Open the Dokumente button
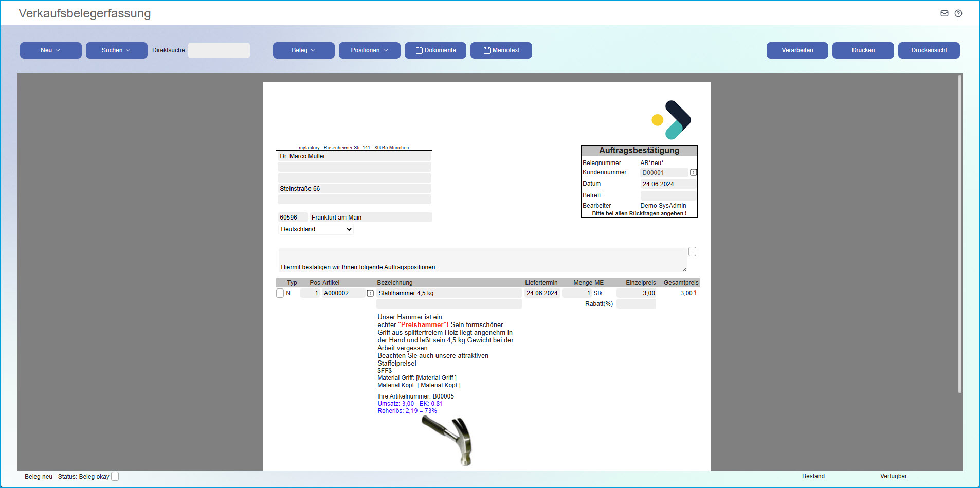 click(x=435, y=50)
